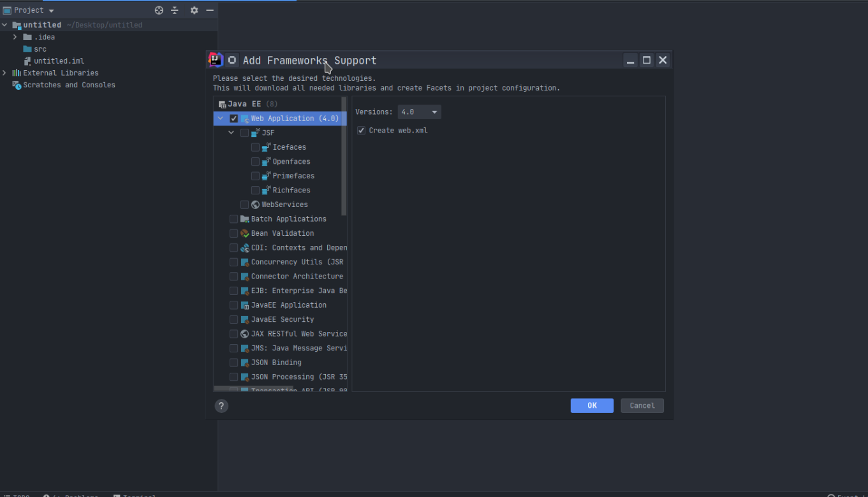Screen dimensions: 868x497
Task: Collapse the untitled project root node
Action: click(4, 25)
